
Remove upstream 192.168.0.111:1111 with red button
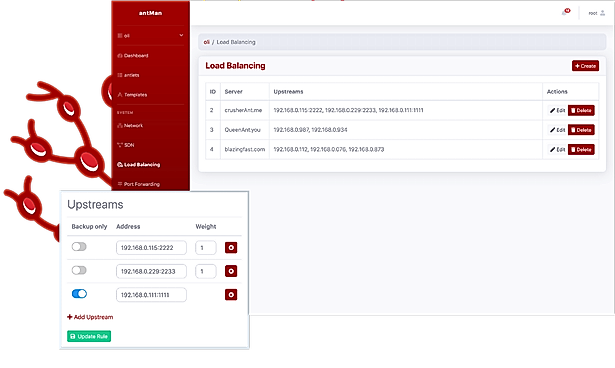click(231, 295)
